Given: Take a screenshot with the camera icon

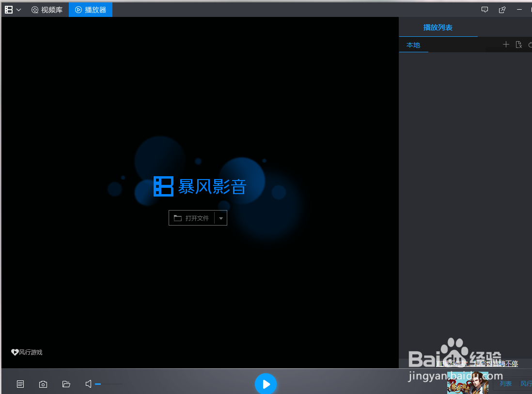Looking at the screenshot, I should point(43,384).
